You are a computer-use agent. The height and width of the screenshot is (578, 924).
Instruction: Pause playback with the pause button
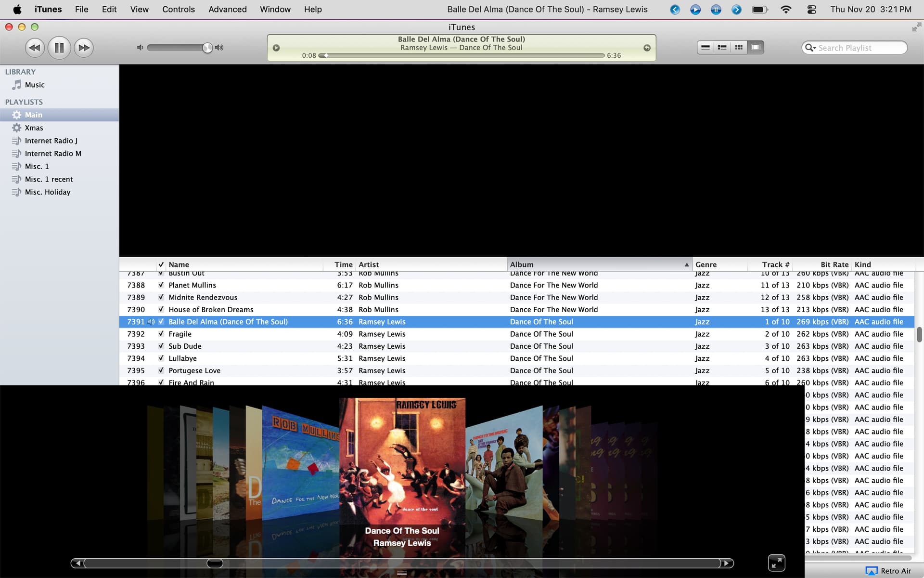(x=59, y=48)
